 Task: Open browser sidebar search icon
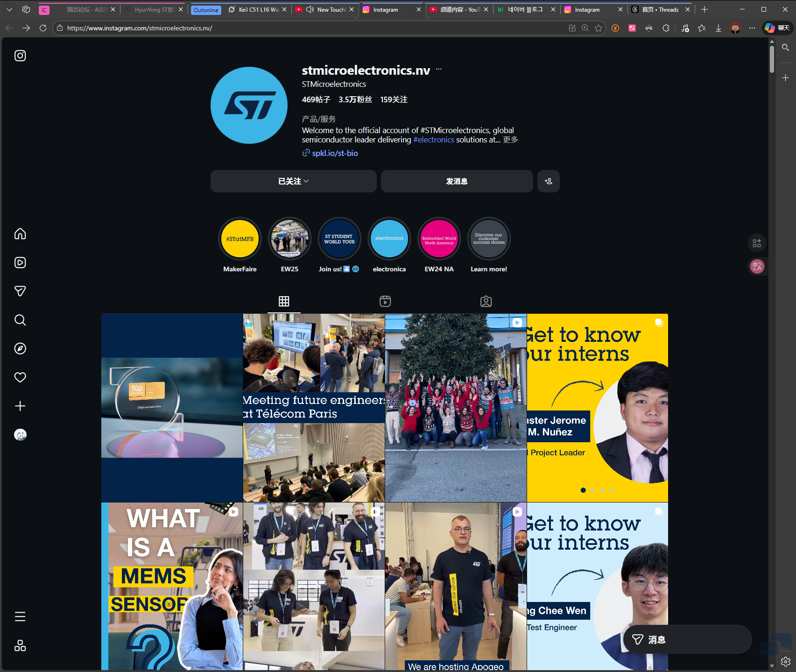[786, 48]
